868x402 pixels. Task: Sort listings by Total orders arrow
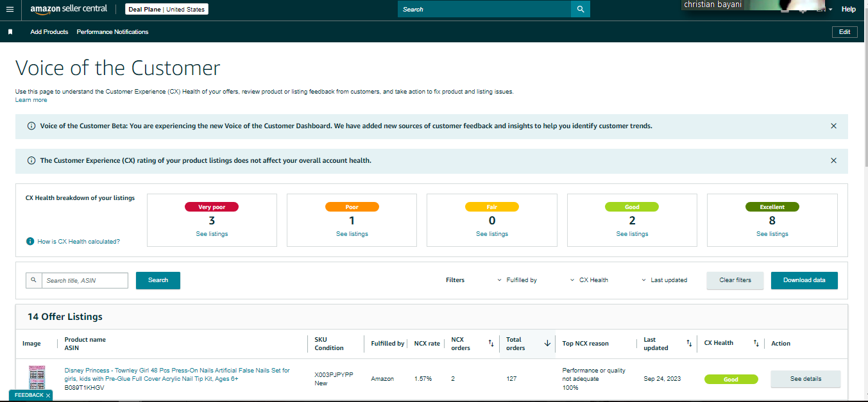[x=547, y=344]
